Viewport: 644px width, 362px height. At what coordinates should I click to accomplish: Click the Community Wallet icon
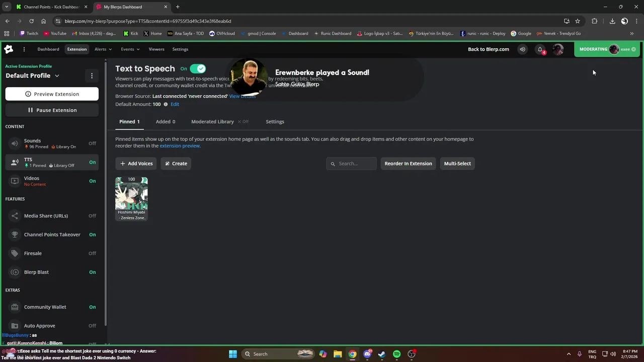coord(15,307)
